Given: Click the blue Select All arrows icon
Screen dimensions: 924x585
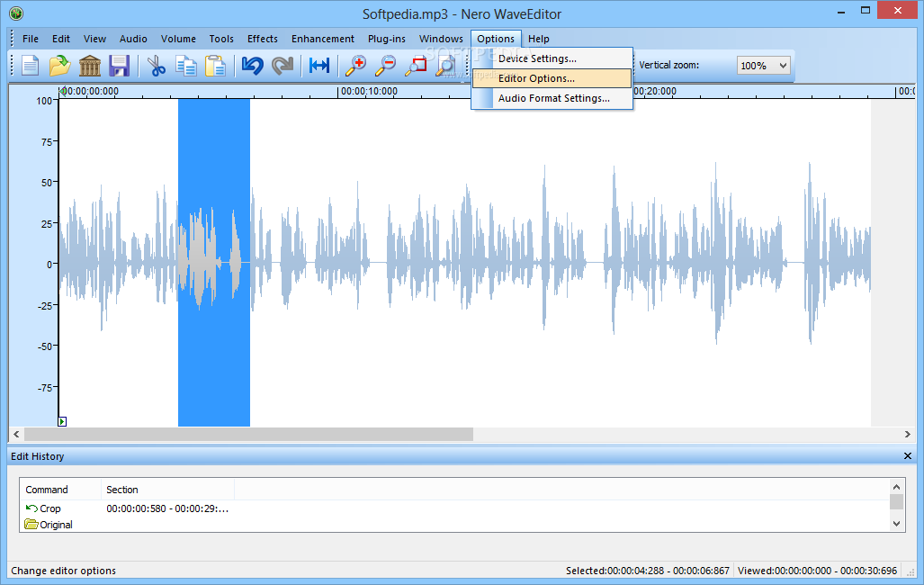Looking at the screenshot, I should click(319, 66).
